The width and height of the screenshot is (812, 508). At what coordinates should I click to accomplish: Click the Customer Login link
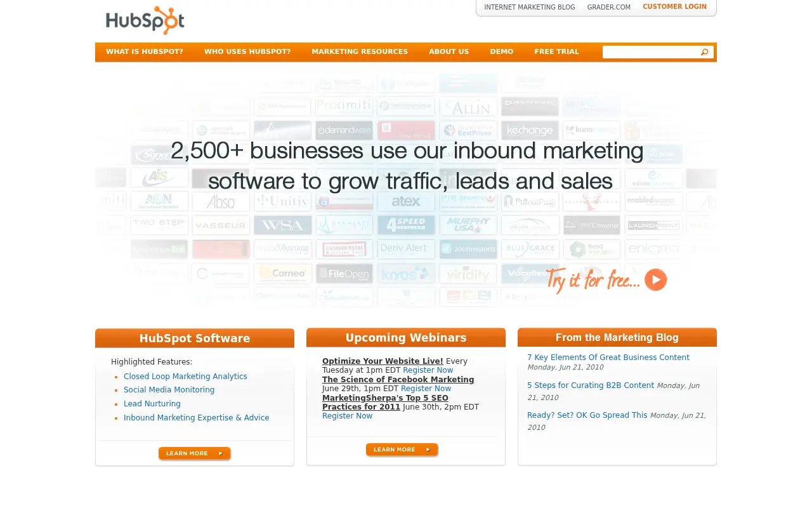click(x=674, y=7)
